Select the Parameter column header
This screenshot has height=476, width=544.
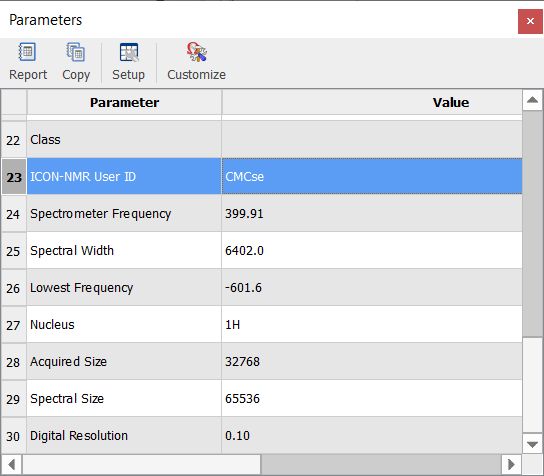[x=124, y=102]
